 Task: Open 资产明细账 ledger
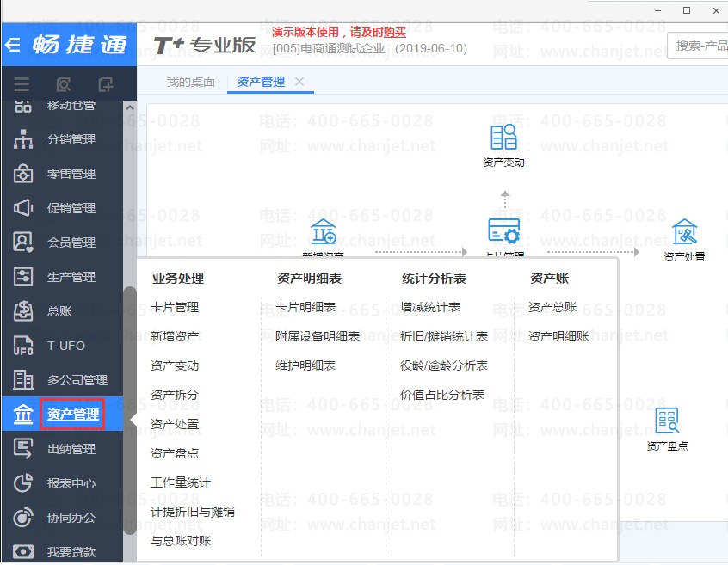[558, 336]
